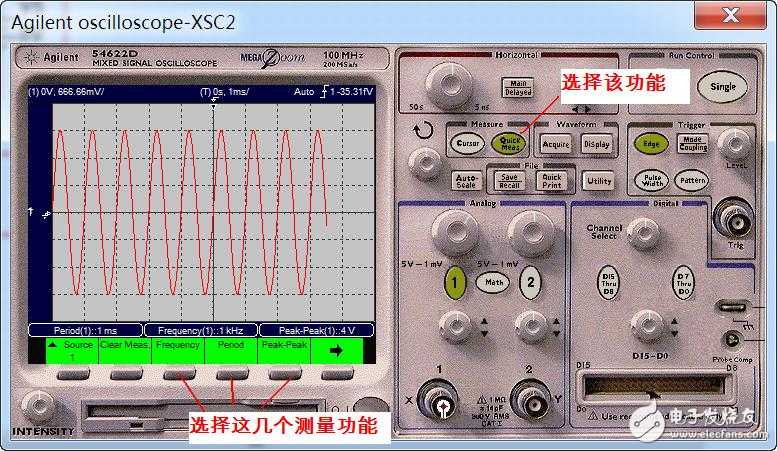Click the physical key under Clear Meas
This screenshot has width=777, height=451.
[x=126, y=375]
